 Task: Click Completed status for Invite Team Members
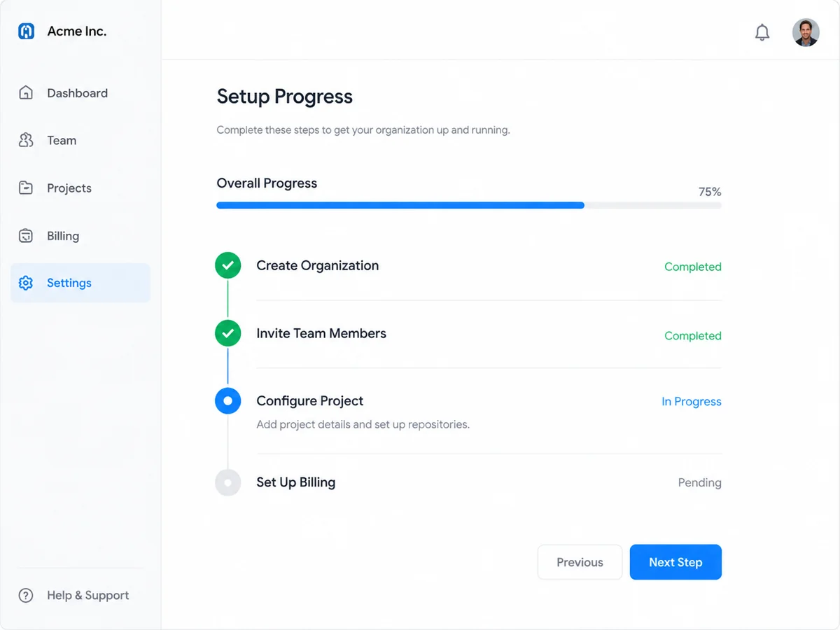(x=693, y=336)
